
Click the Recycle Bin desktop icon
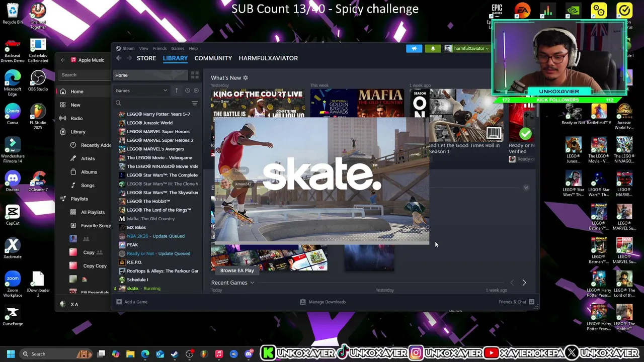[x=13, y=14]
